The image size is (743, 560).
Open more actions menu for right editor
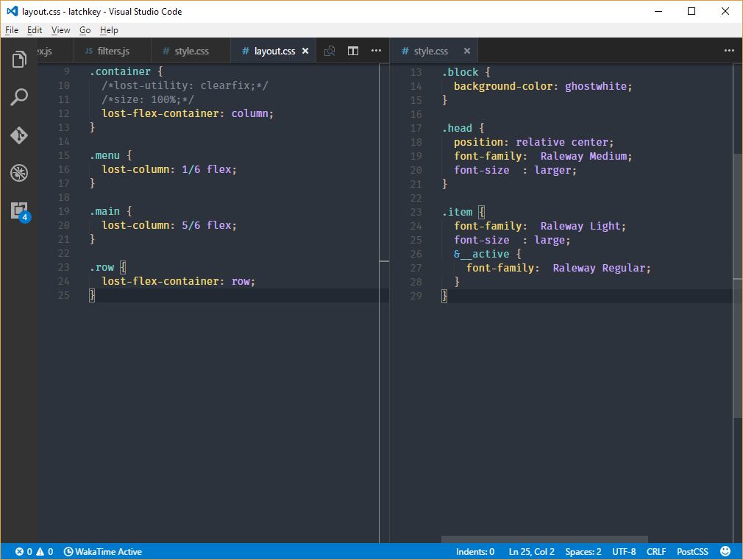click(729, 51)
